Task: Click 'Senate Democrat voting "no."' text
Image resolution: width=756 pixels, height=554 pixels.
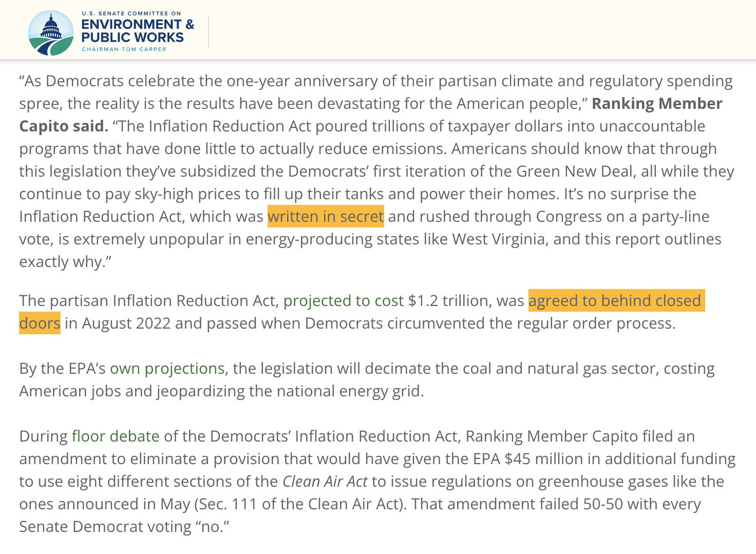Action: [x=124, y=527]
